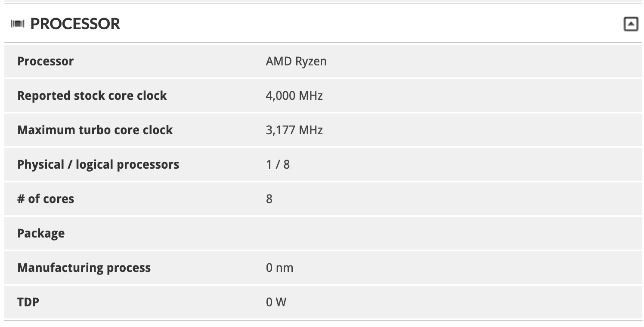Select the AMD Ryzen processor value
The height and width of the screenshot is (327, 644).
(x=296, y=61)
